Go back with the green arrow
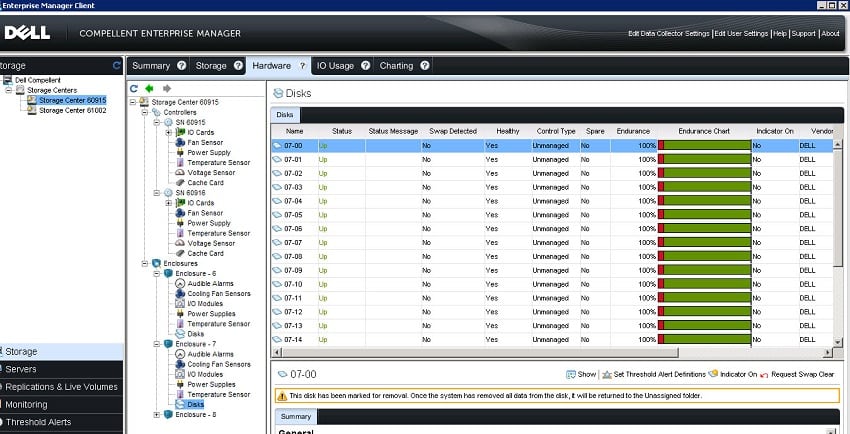 [x=150, y=88]
